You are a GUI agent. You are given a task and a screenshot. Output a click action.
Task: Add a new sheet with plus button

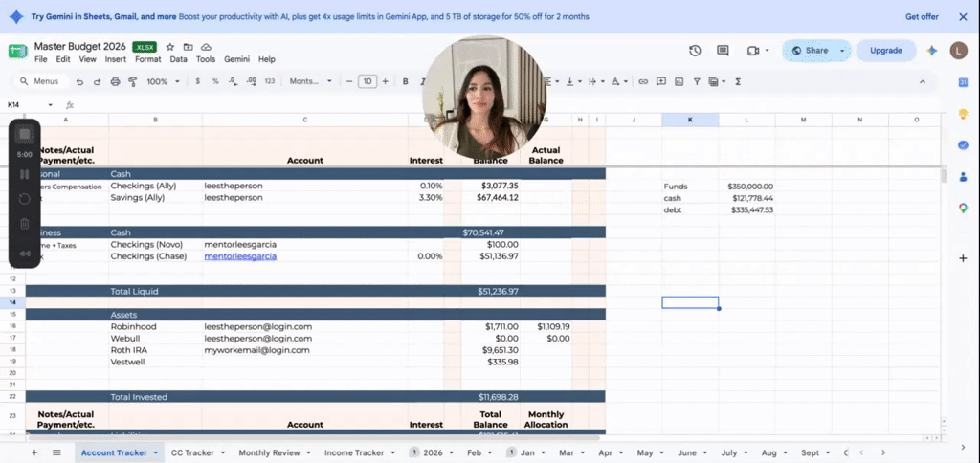click(x=34, y=452)
